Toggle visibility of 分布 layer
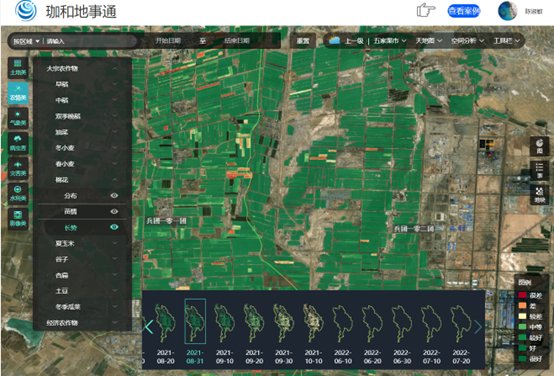 click(x=114, y=195)
